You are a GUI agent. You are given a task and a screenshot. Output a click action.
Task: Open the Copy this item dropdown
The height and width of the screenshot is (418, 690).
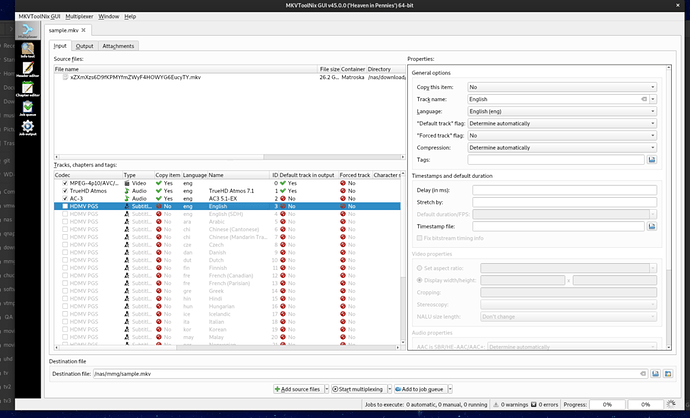click(562, 87)
